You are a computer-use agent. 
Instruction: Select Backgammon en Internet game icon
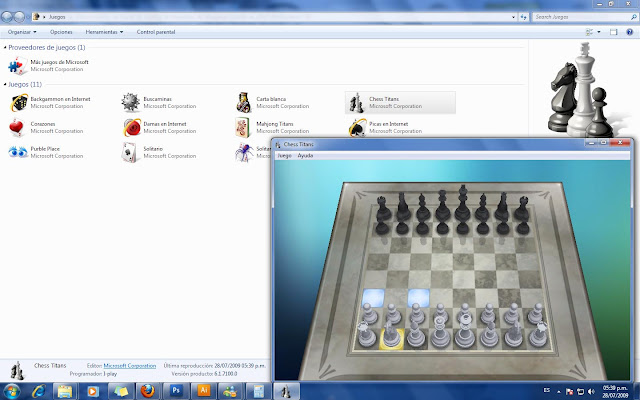(x=18, y=102)
